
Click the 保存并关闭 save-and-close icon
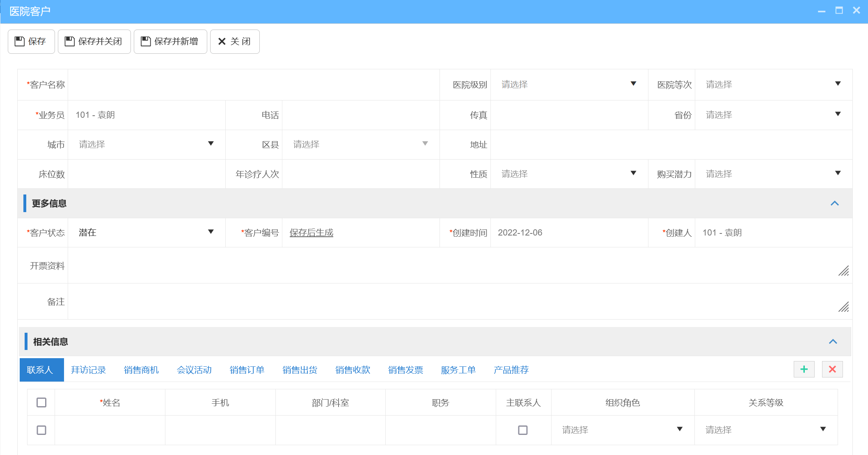(x=69, y=41)
